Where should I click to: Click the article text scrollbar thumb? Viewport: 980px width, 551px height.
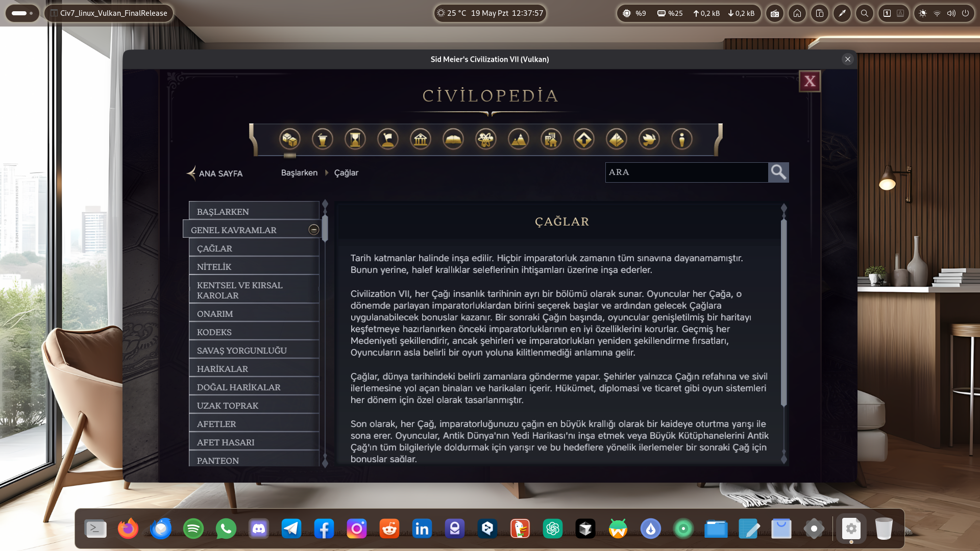tap(784, 313)
